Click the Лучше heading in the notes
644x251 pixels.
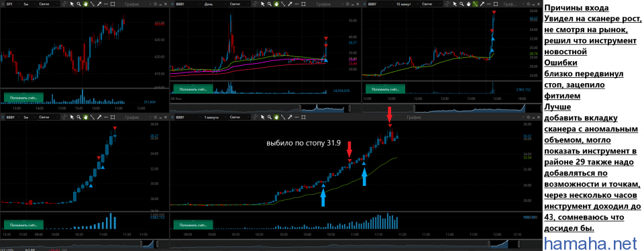557,107
